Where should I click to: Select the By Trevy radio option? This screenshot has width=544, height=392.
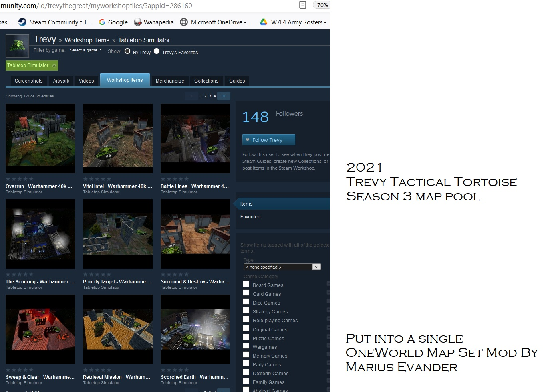(x=127, y=51)
